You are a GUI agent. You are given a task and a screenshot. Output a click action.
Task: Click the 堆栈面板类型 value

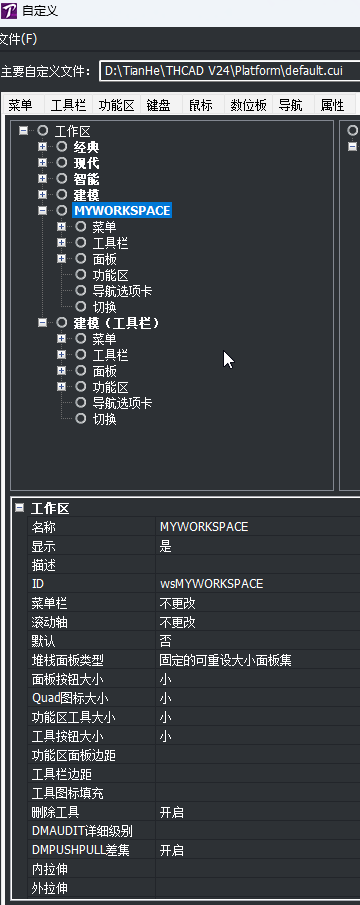tap(225, 660)
